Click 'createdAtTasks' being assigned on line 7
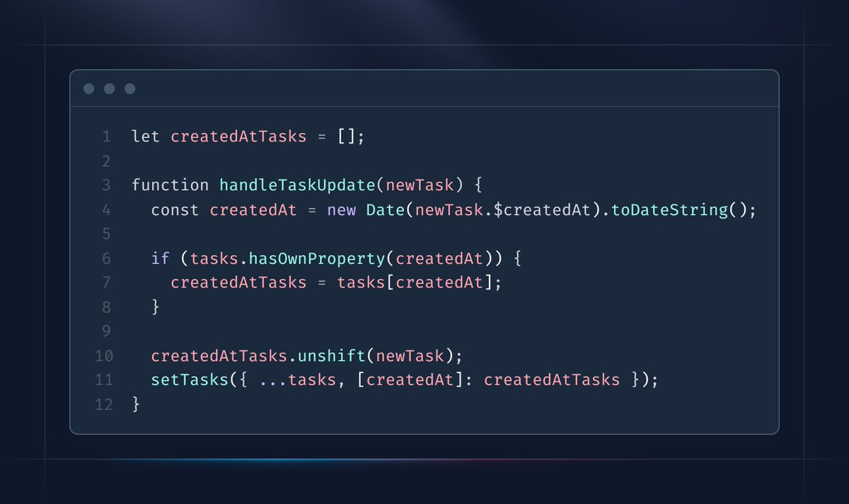This screenshot has width=849, height=504. click(x=238, y=283)
